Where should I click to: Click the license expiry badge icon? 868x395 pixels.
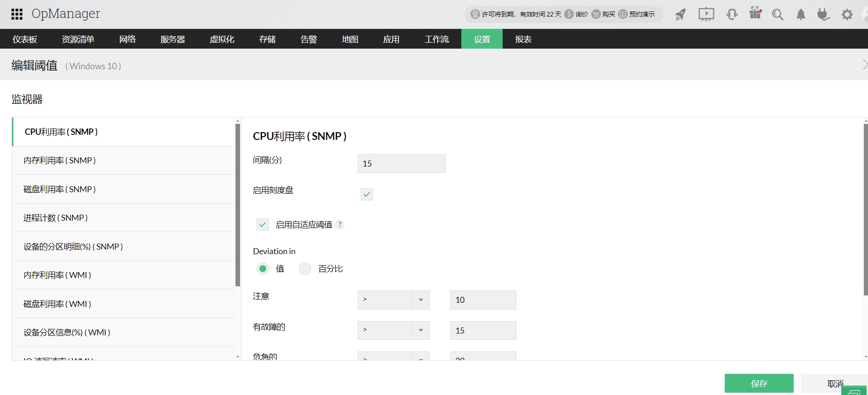click(475, 14)
